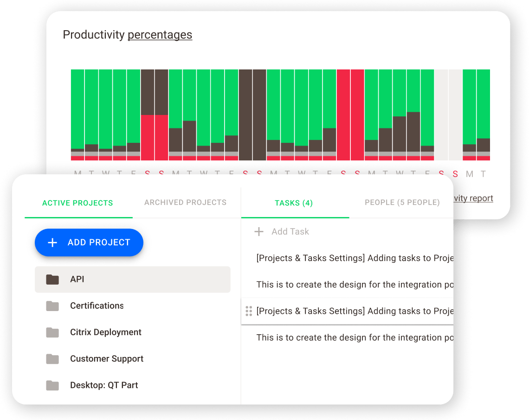Click the Citrix Deployment folder icon

[x=52, y=332]
